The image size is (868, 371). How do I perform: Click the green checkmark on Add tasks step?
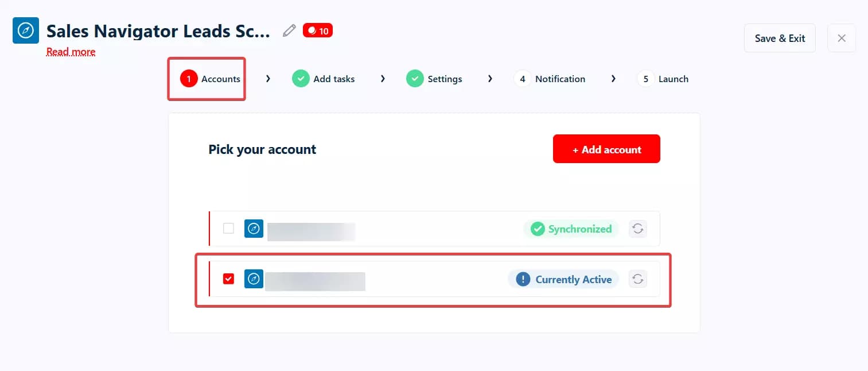tap(301, 78)
